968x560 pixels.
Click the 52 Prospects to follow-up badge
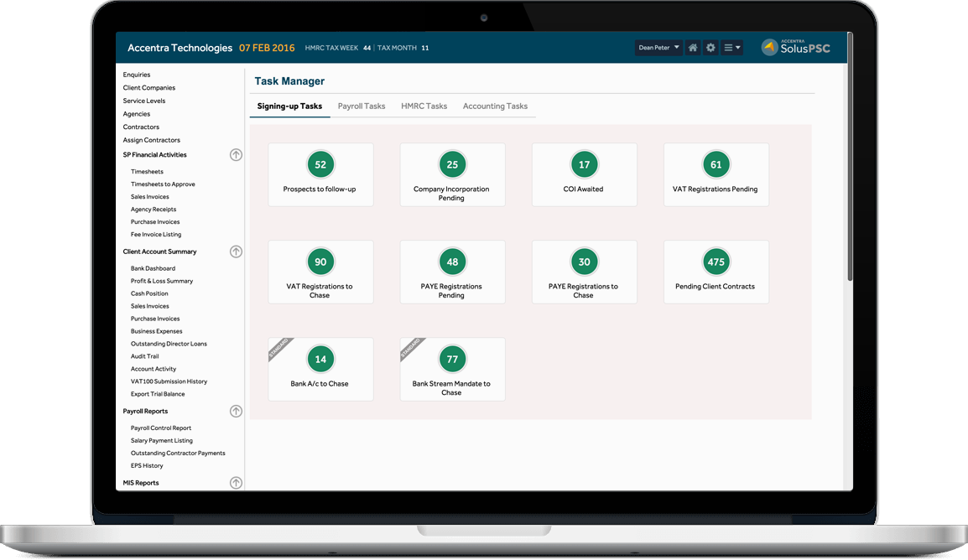(x=320, y=164)
